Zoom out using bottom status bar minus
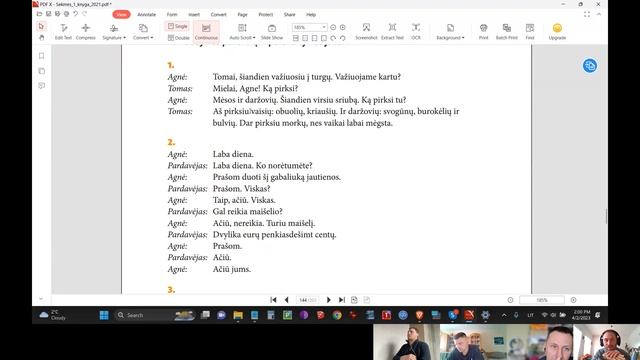The image size is (640, 360). pyautogui.click(x=510, y=300)
